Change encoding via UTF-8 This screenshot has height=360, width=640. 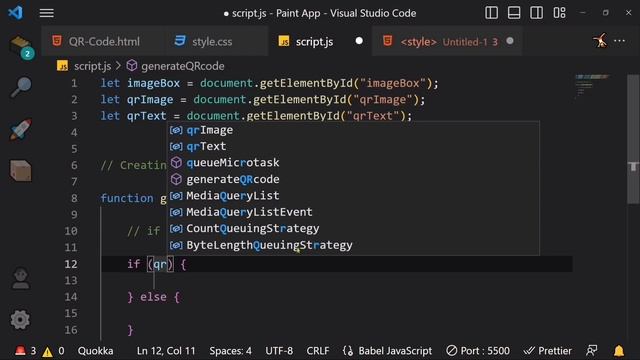279,351
